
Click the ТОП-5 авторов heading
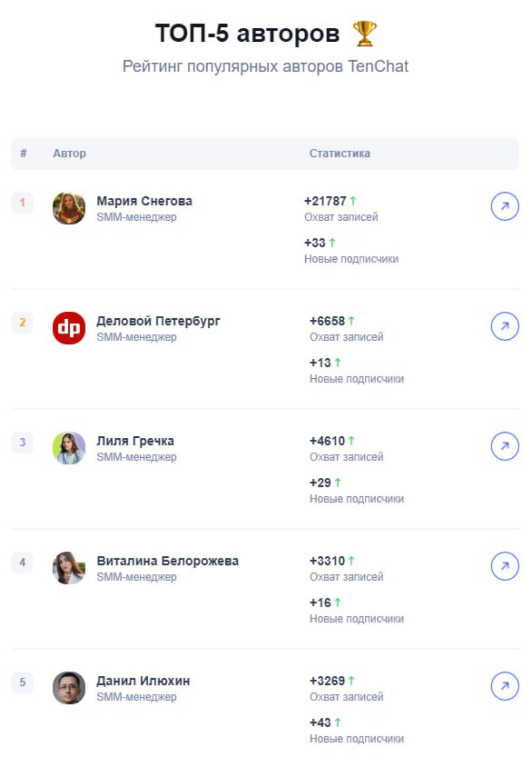click(x=247, y=33)
